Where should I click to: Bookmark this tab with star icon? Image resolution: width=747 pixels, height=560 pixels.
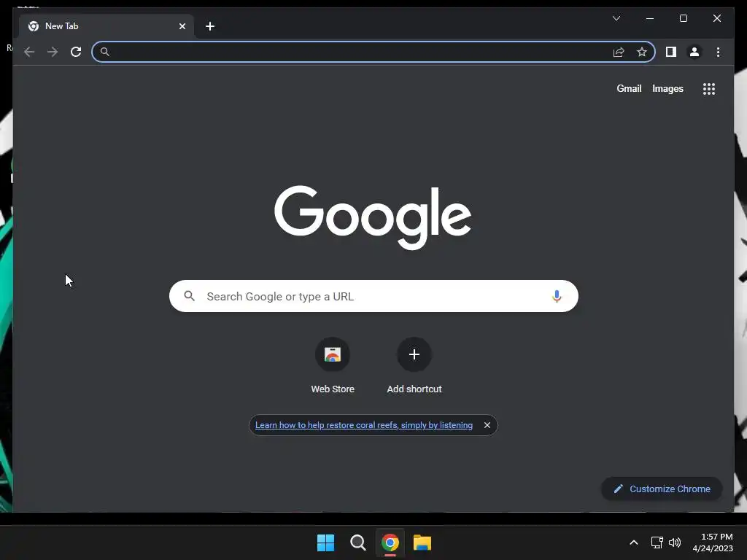click(x=642, y=52)
